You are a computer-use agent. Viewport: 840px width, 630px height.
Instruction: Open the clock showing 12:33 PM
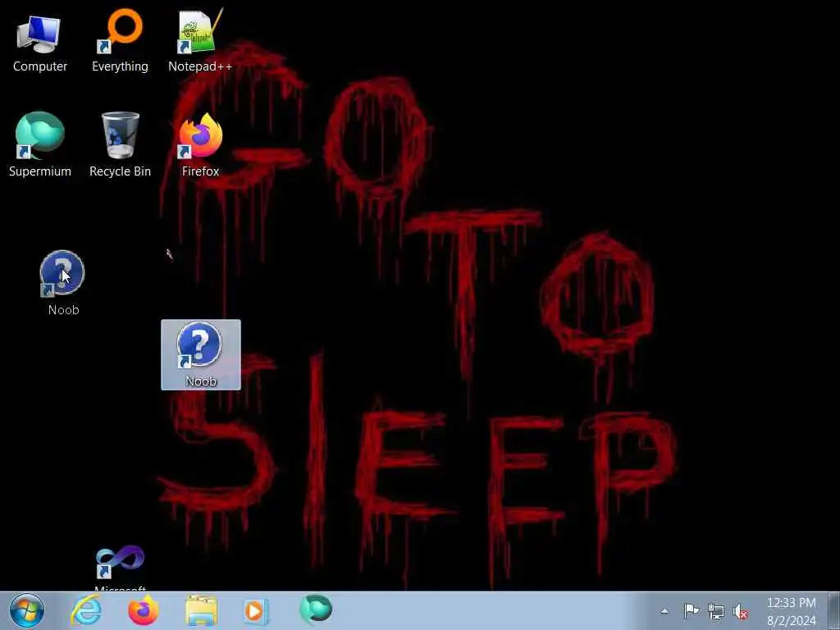coord(792,611)
